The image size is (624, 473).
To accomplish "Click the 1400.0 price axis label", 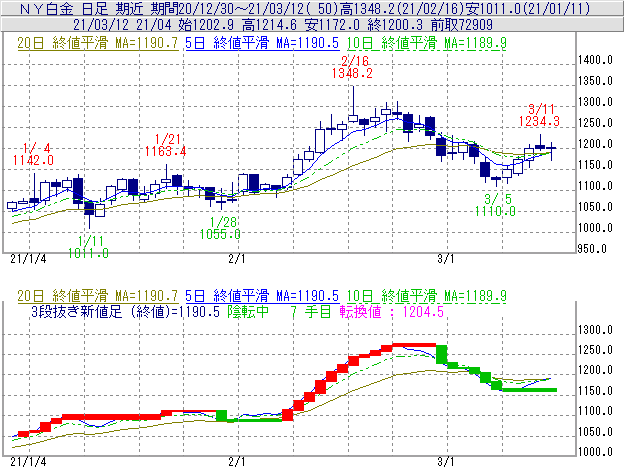I will (595, 60).
